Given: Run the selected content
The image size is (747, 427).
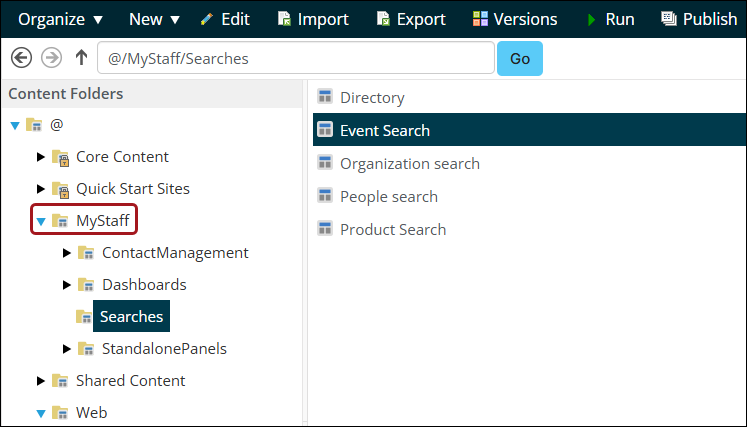Looking at the screenshot, I should [x=610, y=19].
